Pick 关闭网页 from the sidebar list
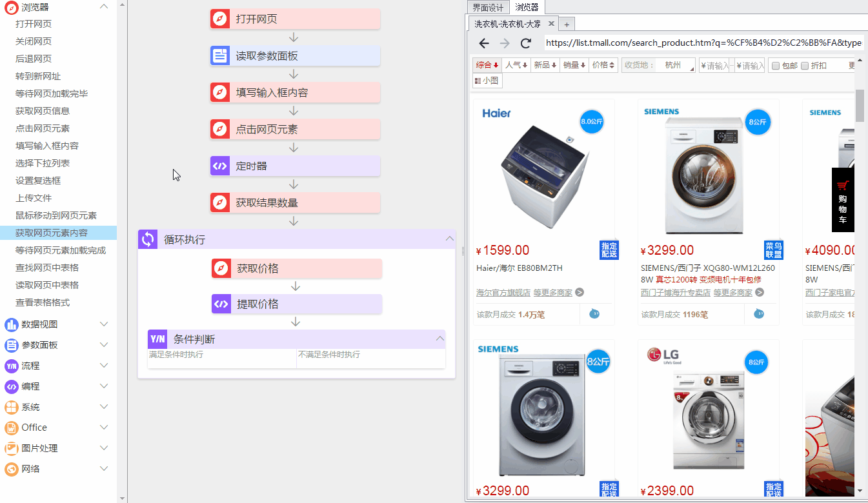868x503 pixels. click(x=34, y=41)
